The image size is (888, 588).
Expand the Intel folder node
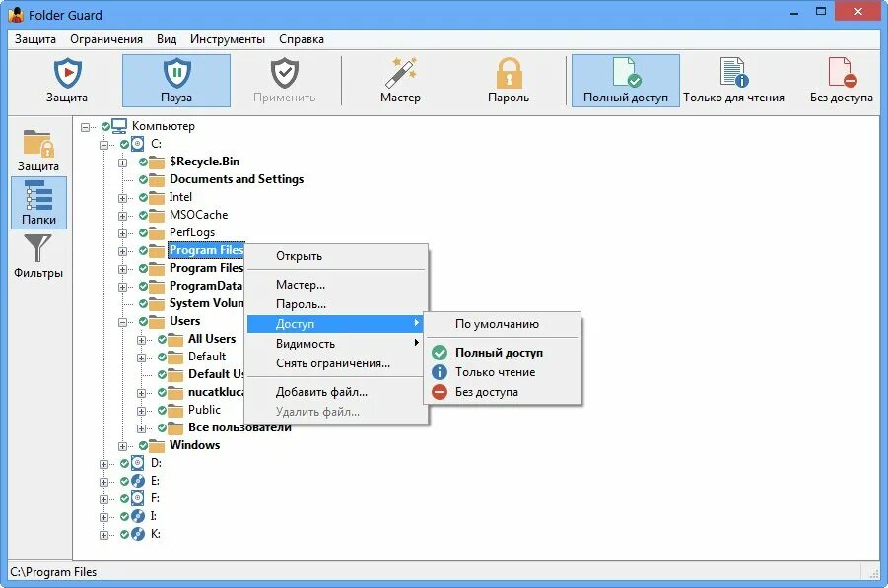click(x=122, y=199)
